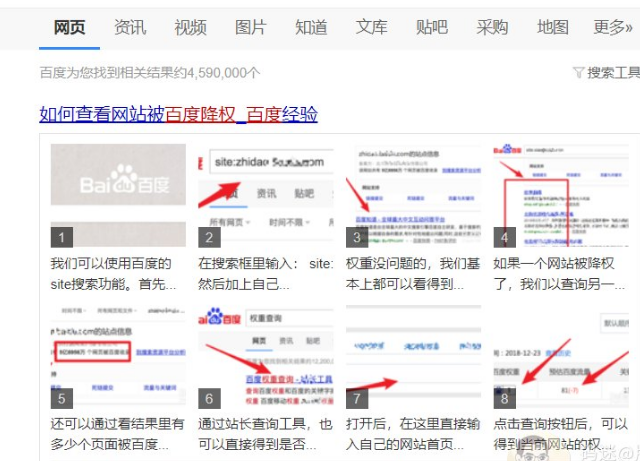
Task: Open the 贴吧 tab
Action: click(x=432, y=27)
